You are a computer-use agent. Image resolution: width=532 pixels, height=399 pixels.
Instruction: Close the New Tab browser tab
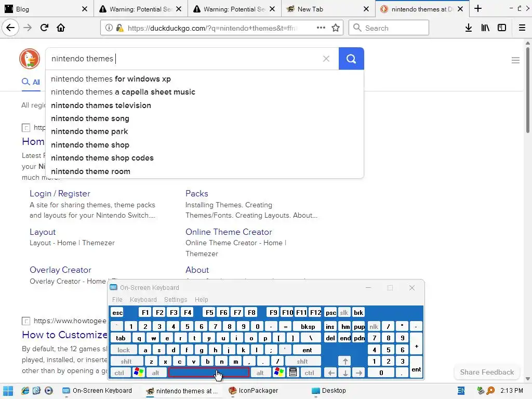pos(366,9)
